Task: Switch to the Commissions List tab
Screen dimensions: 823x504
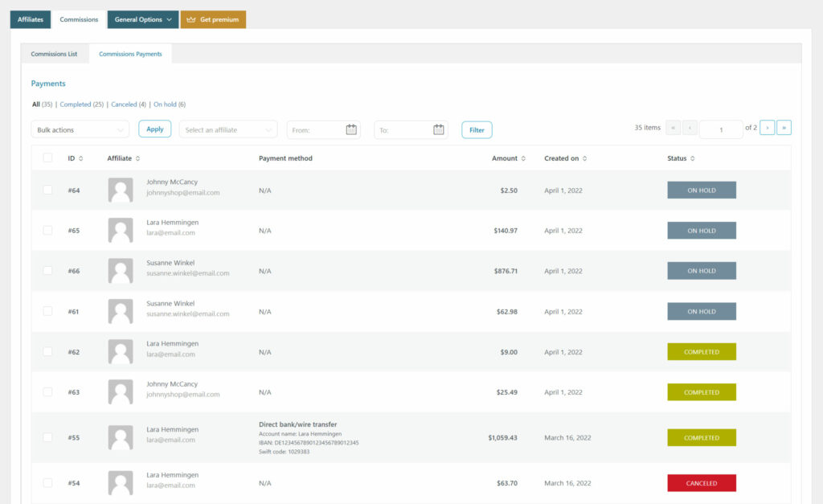Action: [54, 54]
